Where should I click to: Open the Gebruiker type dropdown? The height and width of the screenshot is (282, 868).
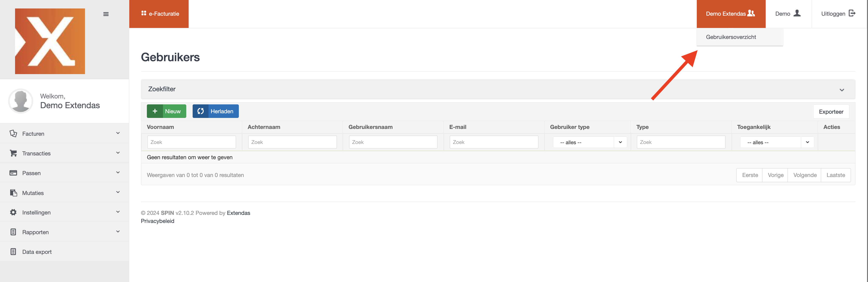[x=590, y=142]
